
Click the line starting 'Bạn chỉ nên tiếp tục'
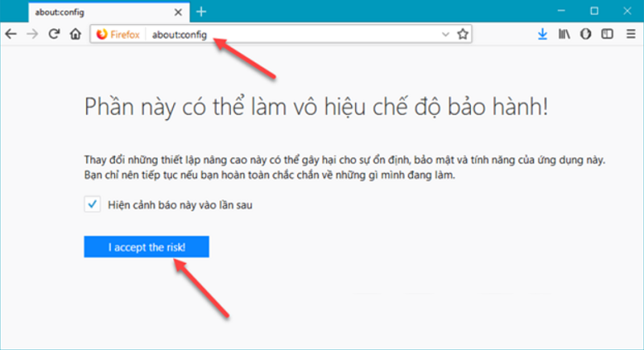(270, 175)
